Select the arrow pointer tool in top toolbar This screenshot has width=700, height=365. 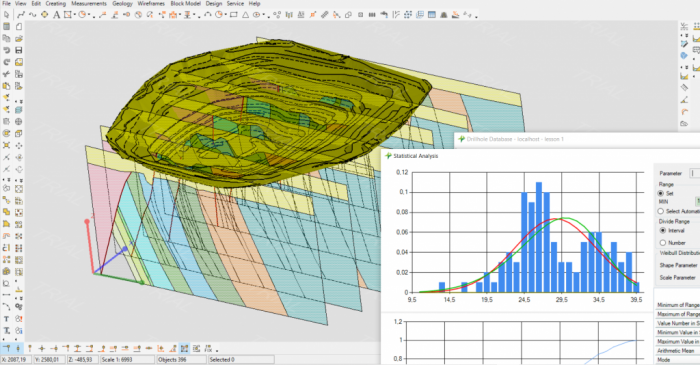[x=6, y=15]
